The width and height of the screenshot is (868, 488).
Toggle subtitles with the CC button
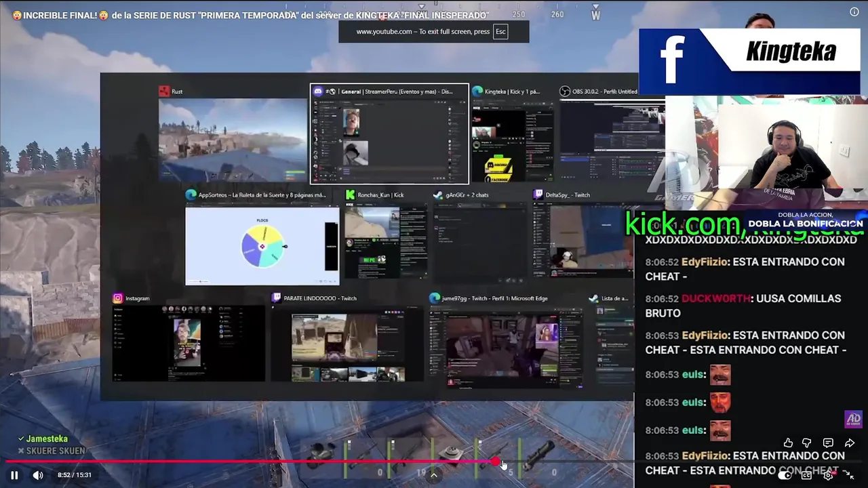(807, 475)
